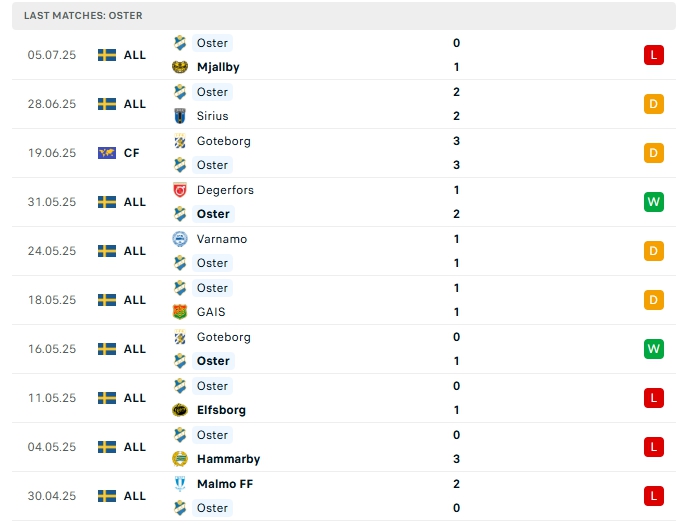Click the Degerfors club crest
The image size is (686, 525).
coord(180,190)
